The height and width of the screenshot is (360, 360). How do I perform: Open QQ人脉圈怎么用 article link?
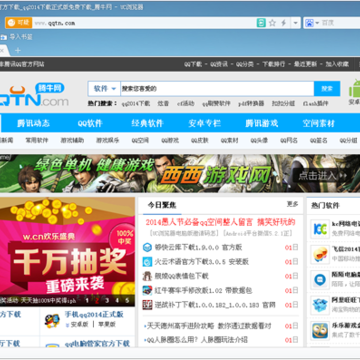coord(197,340)
